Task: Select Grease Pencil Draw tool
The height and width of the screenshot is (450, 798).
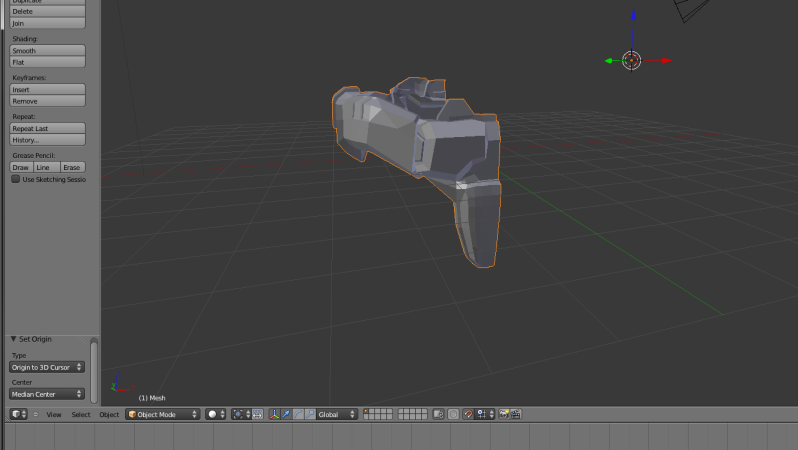Action: pos(21,167)
